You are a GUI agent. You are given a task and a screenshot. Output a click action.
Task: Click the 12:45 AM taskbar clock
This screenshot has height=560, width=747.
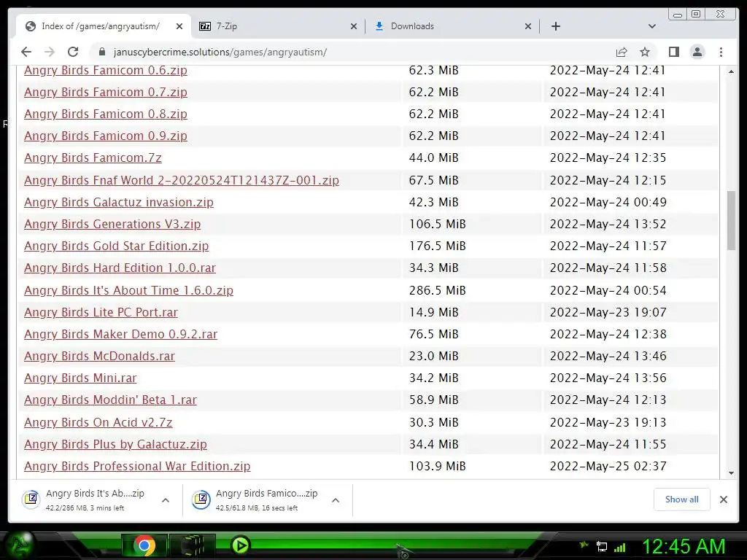coord(684,546)
